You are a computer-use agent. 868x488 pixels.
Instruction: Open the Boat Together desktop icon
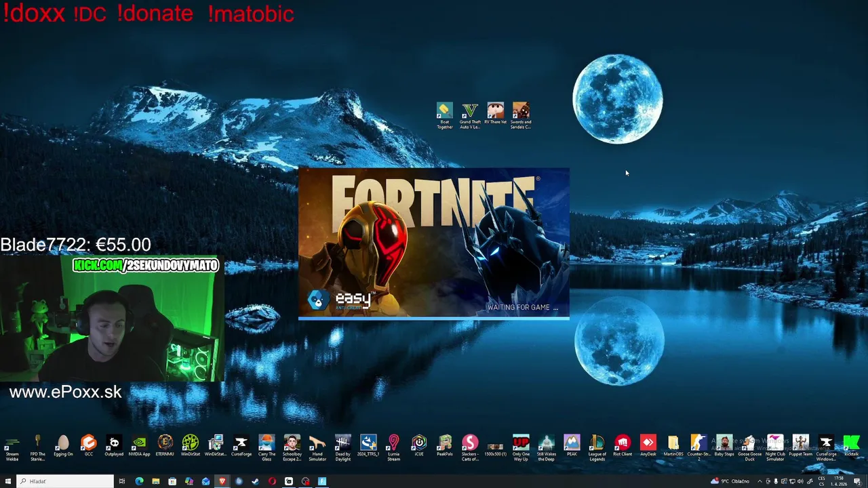(x=444, y=116)
